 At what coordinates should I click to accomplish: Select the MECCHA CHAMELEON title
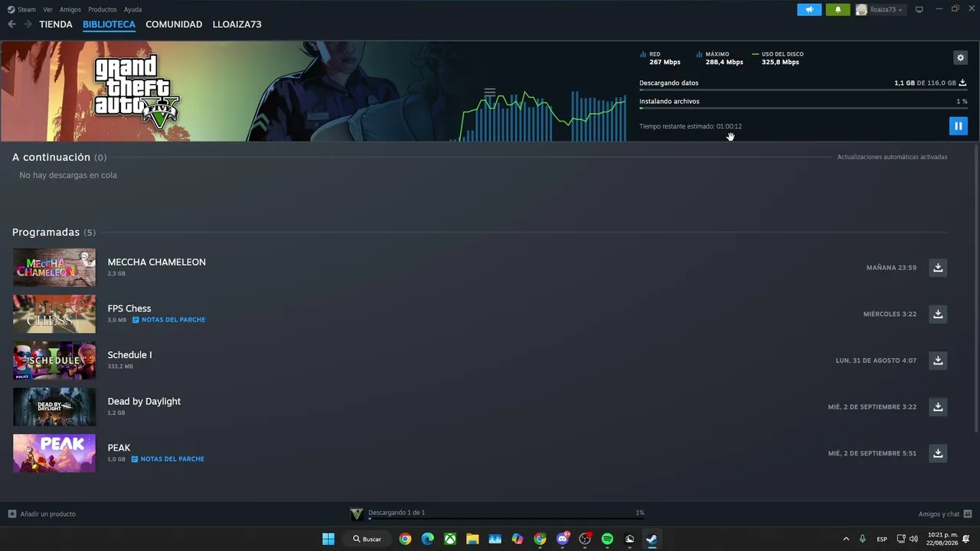point(156,262)
